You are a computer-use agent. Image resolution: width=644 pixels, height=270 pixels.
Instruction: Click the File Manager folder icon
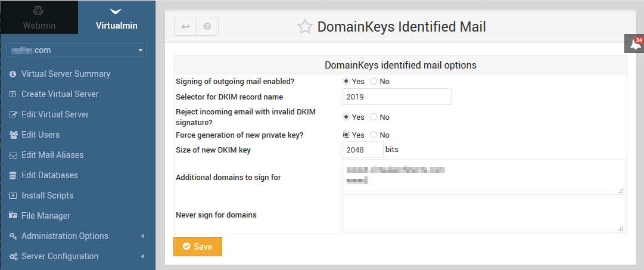point(13,216)
